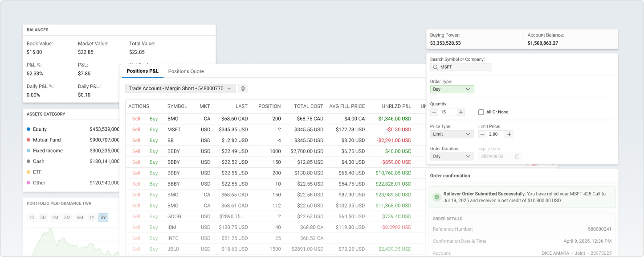This screenshot has height=257, width=644.
Task: Switch to the Positions Quote tab
Action: (x=186, y=71)
